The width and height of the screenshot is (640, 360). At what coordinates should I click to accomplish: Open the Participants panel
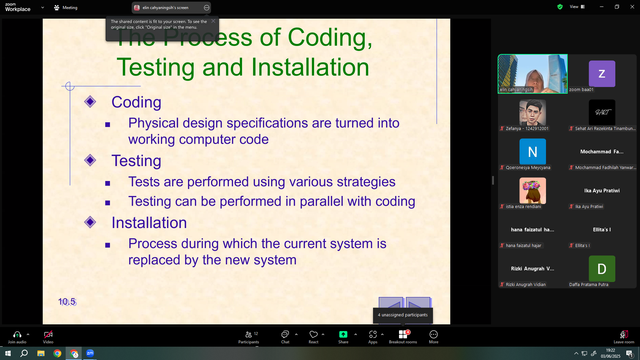[x=249, y=337]
